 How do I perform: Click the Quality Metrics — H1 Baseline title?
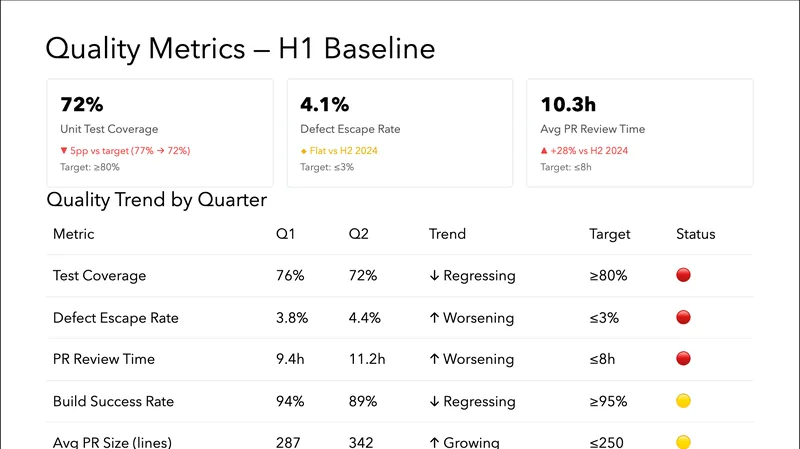pos(240,48)
